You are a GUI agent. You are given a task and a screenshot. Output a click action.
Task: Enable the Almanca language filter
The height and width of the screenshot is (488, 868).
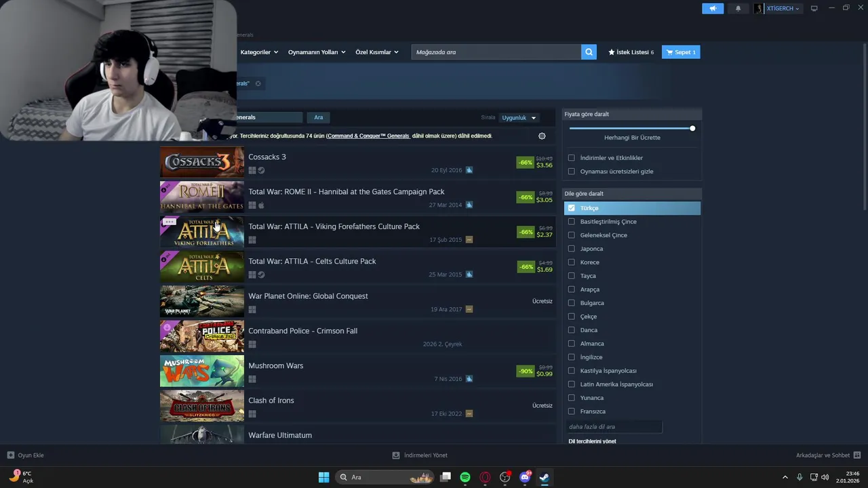[x=571, y=344]
